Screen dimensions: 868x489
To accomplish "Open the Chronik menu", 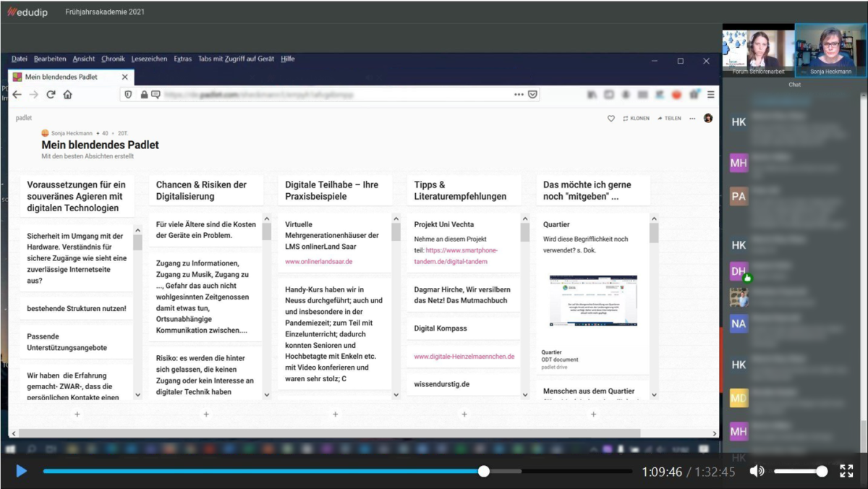I will pyautogui.click(x=114, y=59).
